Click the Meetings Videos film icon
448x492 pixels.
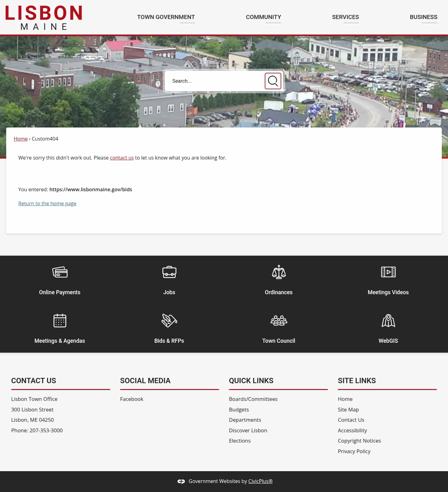[388, 272]
